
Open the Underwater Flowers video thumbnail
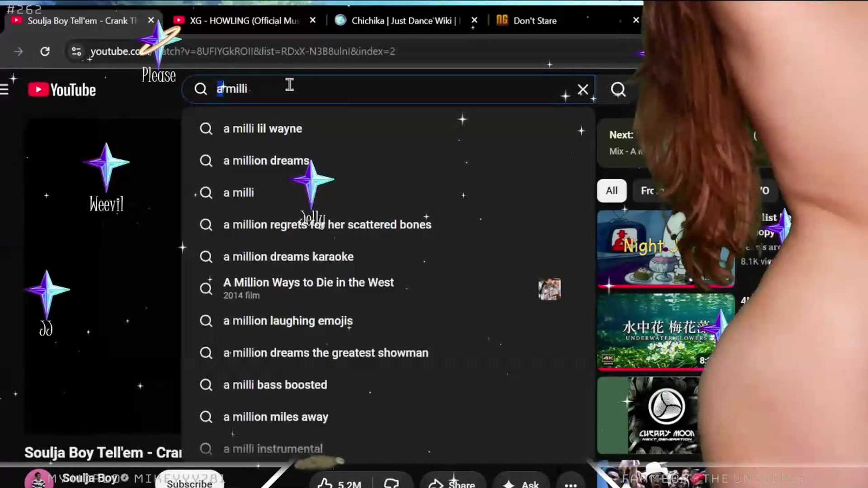665,332
